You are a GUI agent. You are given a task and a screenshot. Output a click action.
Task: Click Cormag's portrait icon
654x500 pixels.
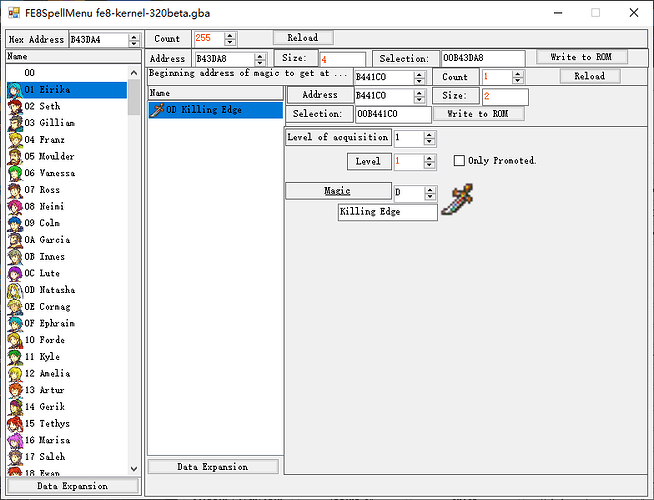click(15, 307)
